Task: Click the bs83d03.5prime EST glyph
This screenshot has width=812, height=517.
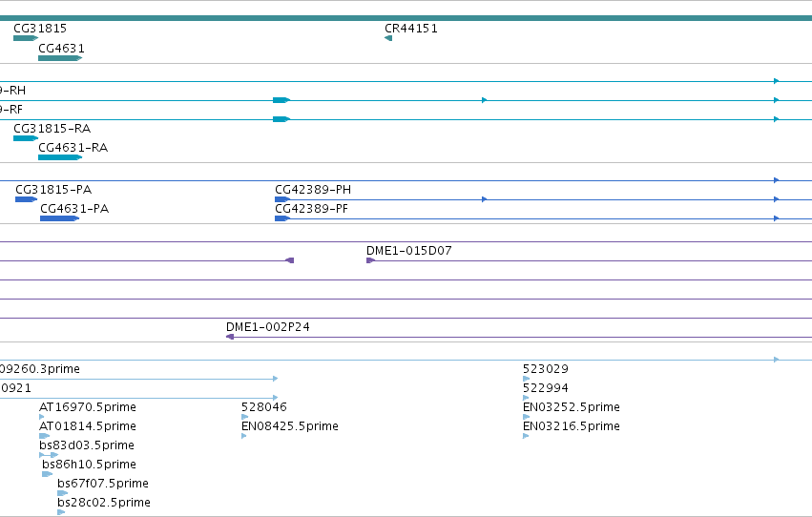Action: (x=49, y=455)
